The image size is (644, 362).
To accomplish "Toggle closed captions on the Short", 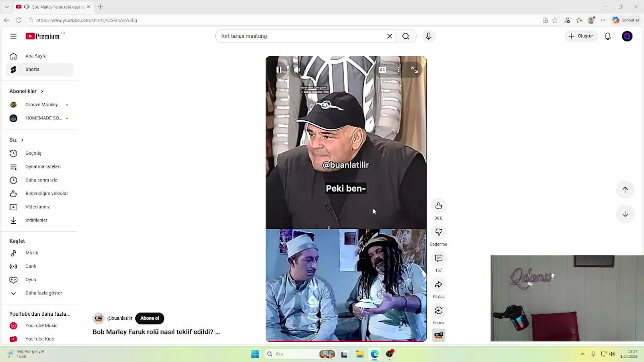I will pos(382,70).
